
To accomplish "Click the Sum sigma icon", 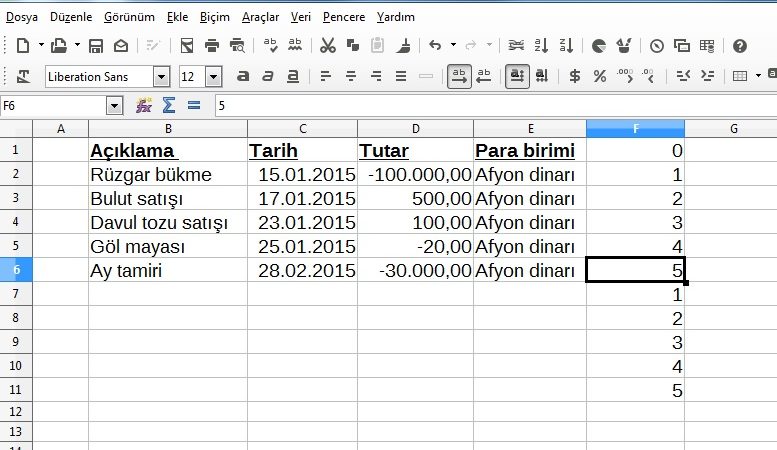I will (x=169, y=105).
